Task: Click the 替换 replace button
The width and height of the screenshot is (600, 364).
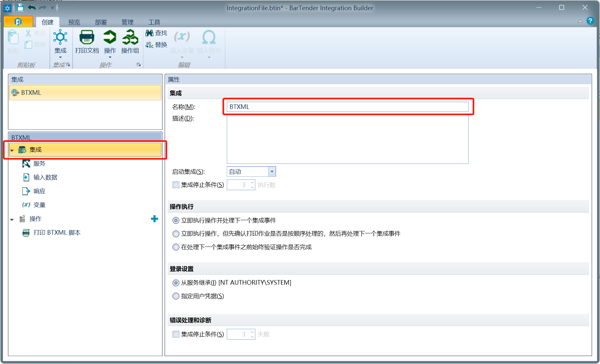Action: click(x=156, y=44)
